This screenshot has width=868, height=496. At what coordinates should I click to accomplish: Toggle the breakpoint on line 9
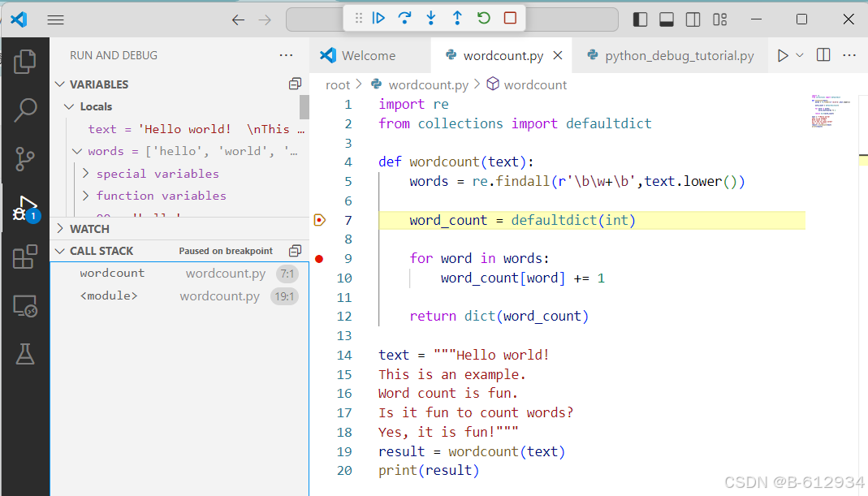point(319,258)
